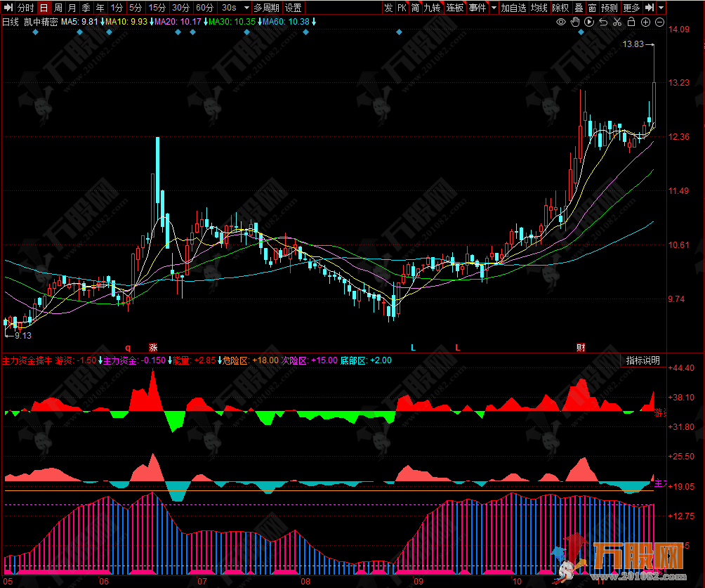Click the MA10 down arrow indicator
Screen dimensions: 705x588
152,22
